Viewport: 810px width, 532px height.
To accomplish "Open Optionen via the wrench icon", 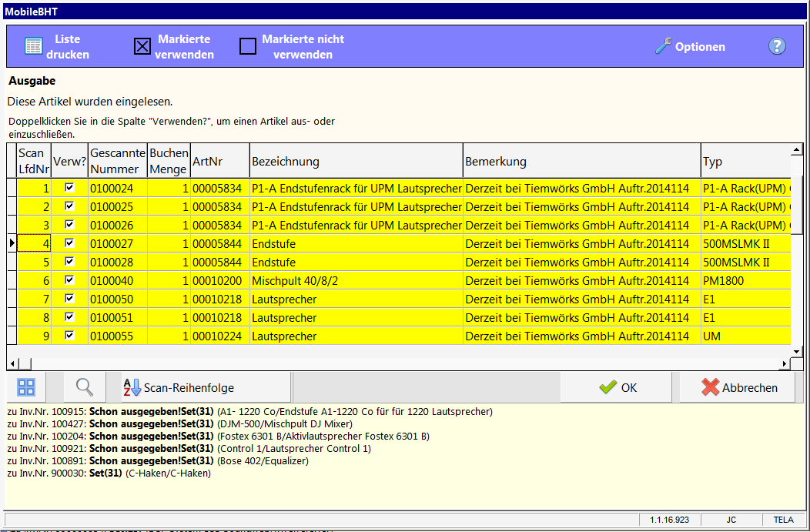I will tap(663, 46).
